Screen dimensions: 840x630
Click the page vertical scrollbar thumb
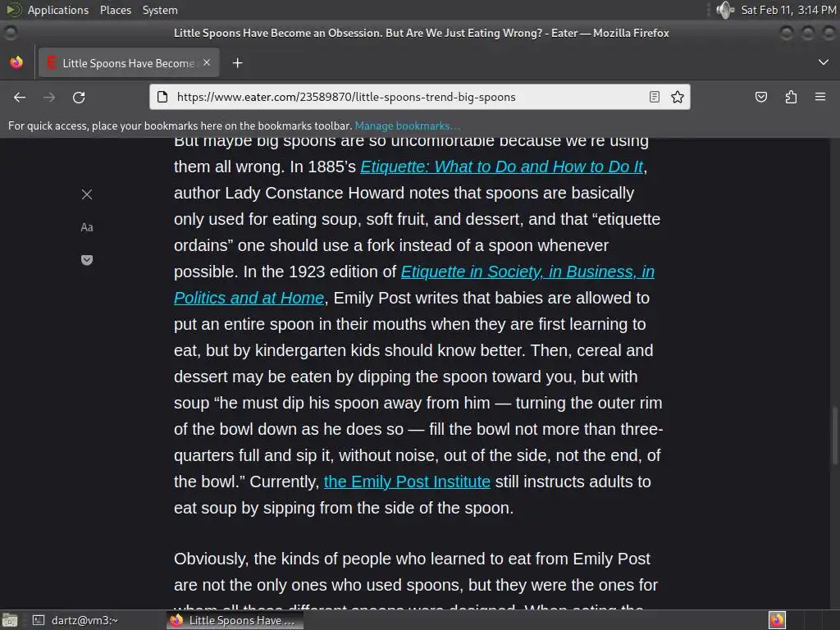[834, 436]
